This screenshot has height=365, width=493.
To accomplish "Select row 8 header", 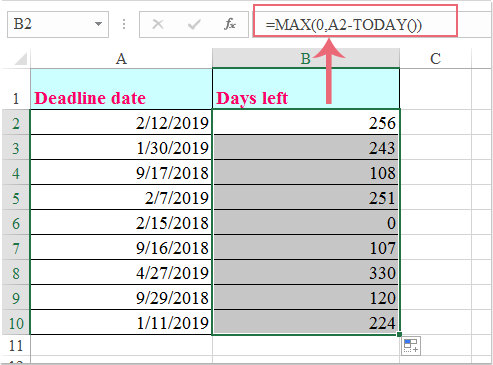I will click(16, 272).
